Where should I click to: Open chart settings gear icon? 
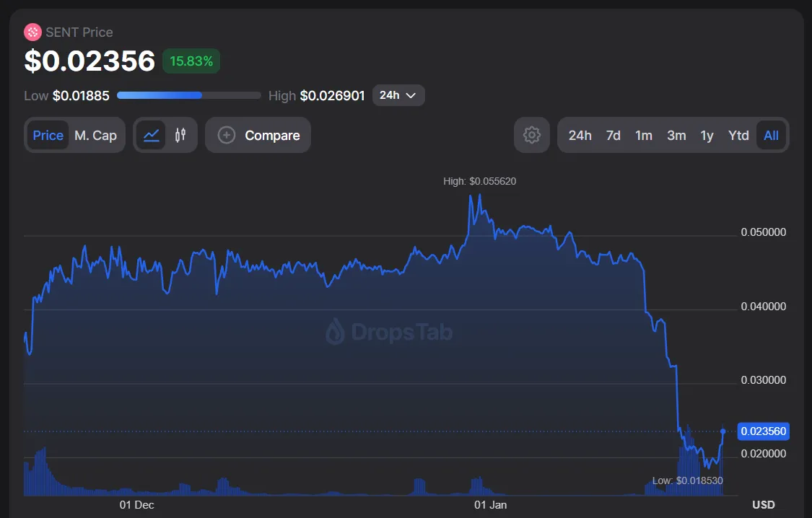point(532,135)
